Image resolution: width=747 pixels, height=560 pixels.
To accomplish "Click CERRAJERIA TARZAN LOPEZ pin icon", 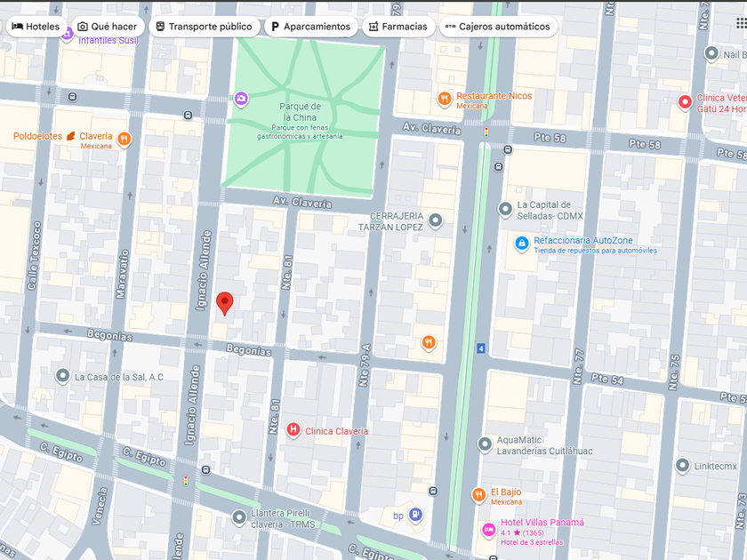I will (435, 220).
